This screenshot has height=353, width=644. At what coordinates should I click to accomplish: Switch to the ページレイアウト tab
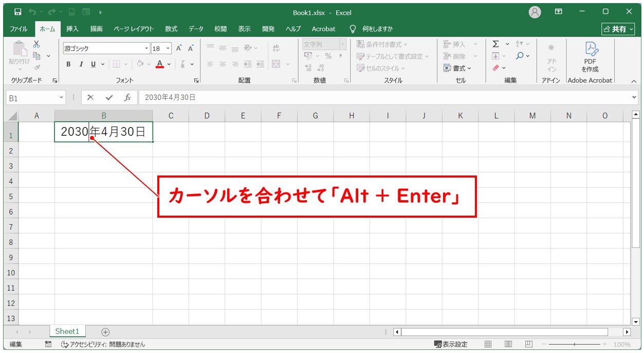[134, 29]
